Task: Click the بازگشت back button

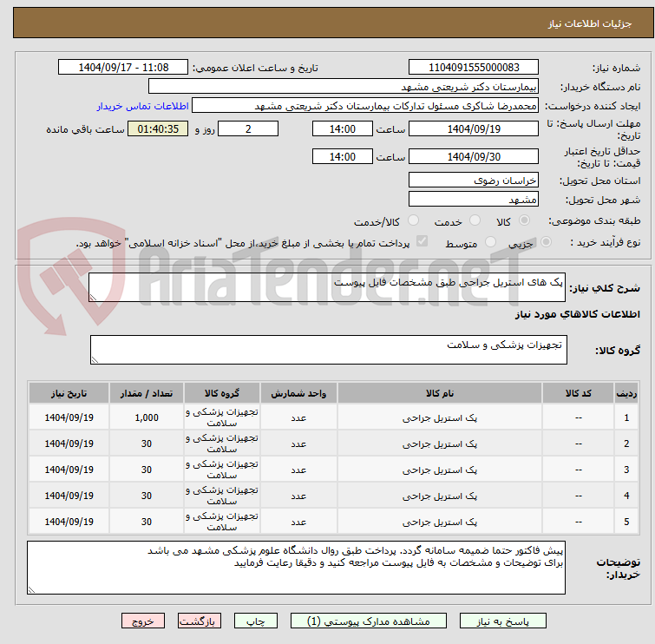Action: 200,621
